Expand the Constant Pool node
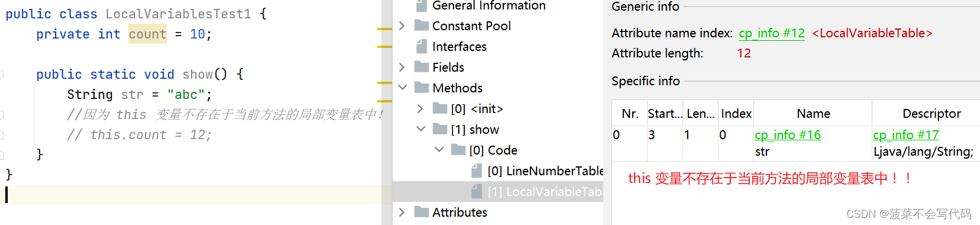 pos(402,25)
